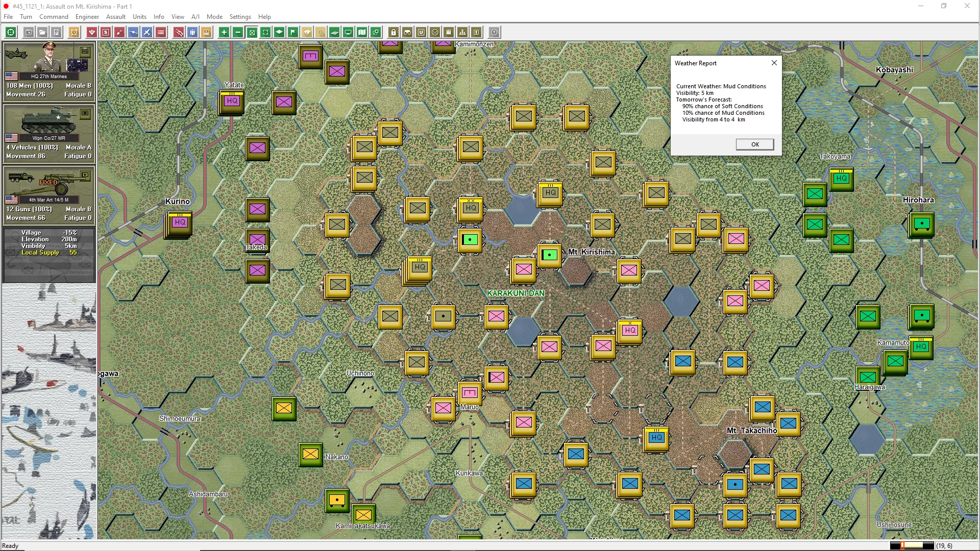Open the Assault menu
This screenshot has width=980, height=551.
(116, 17)
